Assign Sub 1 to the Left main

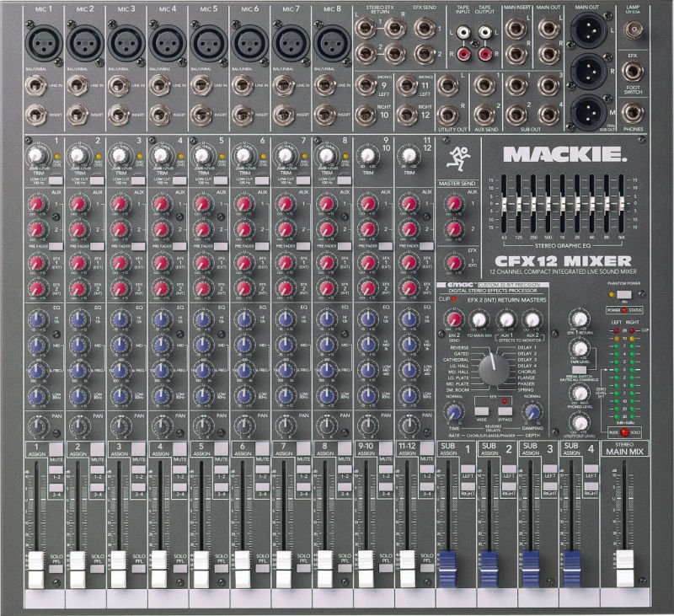pyautogui.click(x=468, y=469)
